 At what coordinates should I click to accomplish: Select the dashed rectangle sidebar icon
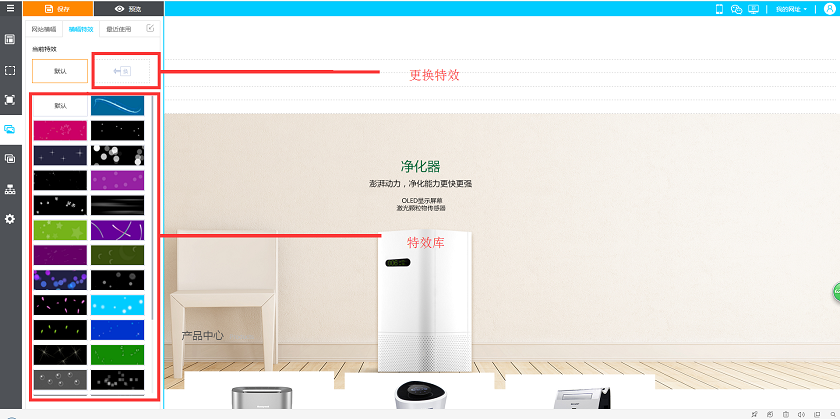(10, 71)
